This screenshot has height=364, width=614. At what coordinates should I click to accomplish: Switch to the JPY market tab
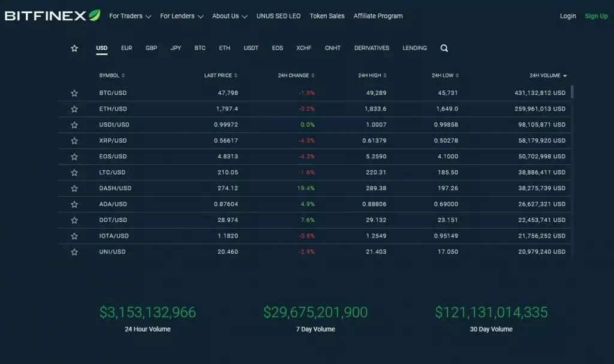(176, 48)
